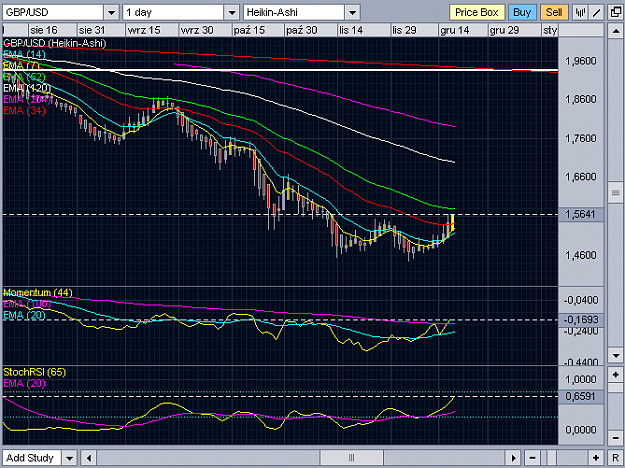This screenshot has height=468, width=625.
Task: Click the EMA (52) legend label
Action: [x=24, y=77]
